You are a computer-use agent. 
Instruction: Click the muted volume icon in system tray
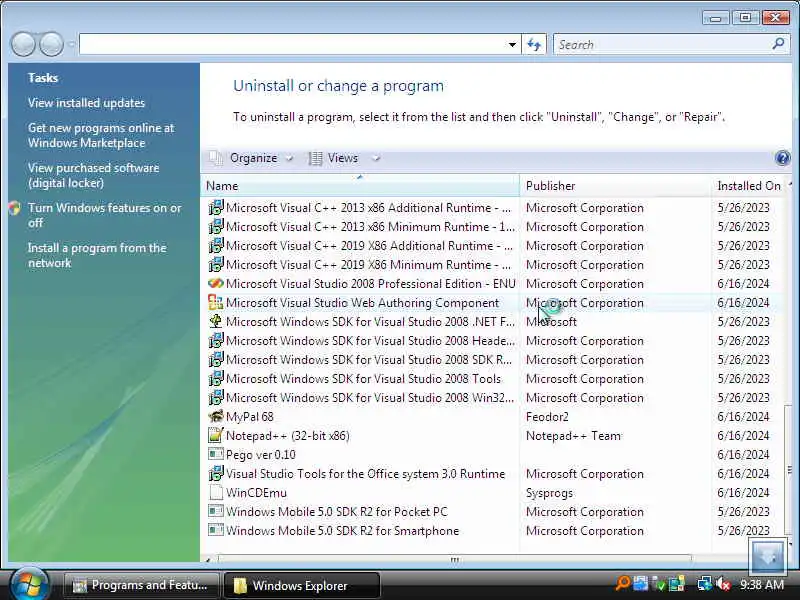click(723, 584)
